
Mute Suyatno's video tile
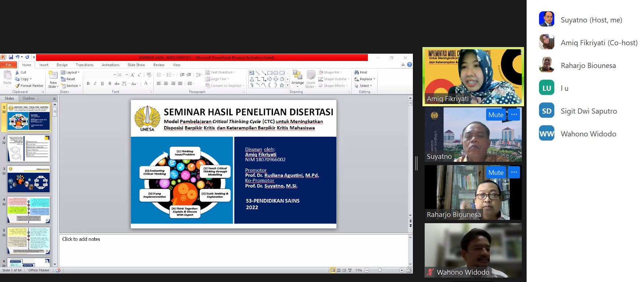coord(496,115)
